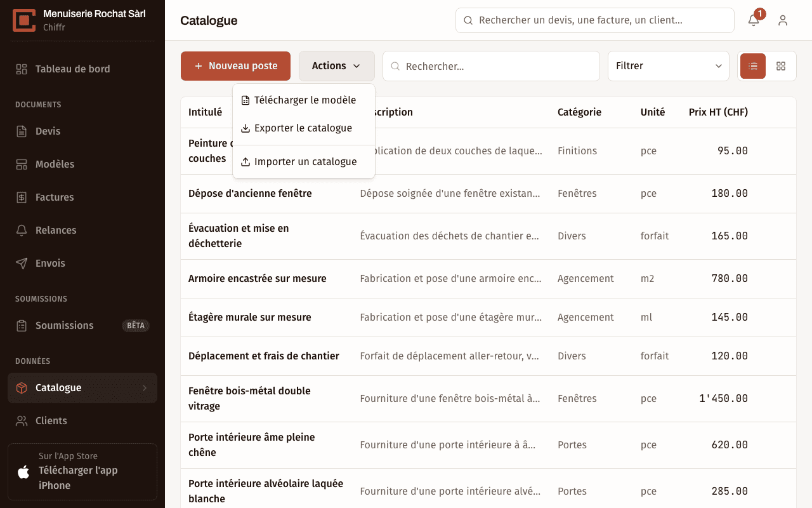
Task: Click the Catalogue box icon
Action: [x=22, y=388]
